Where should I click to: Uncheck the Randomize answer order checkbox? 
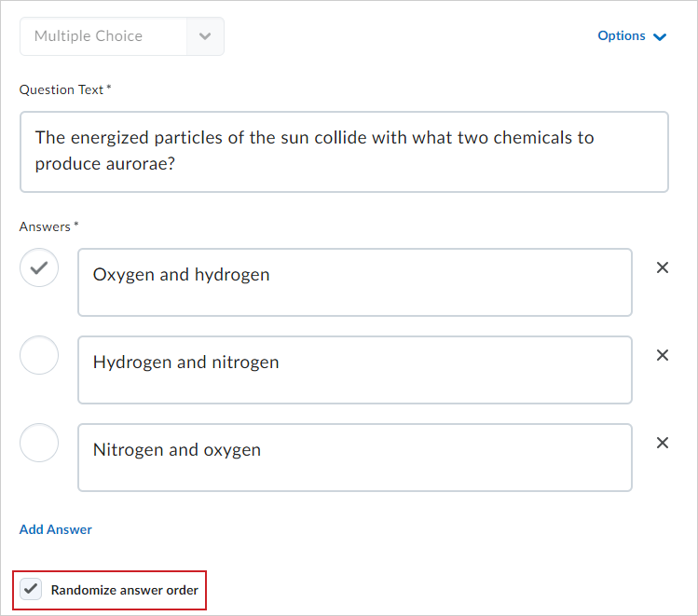click(x=31, y=589)
